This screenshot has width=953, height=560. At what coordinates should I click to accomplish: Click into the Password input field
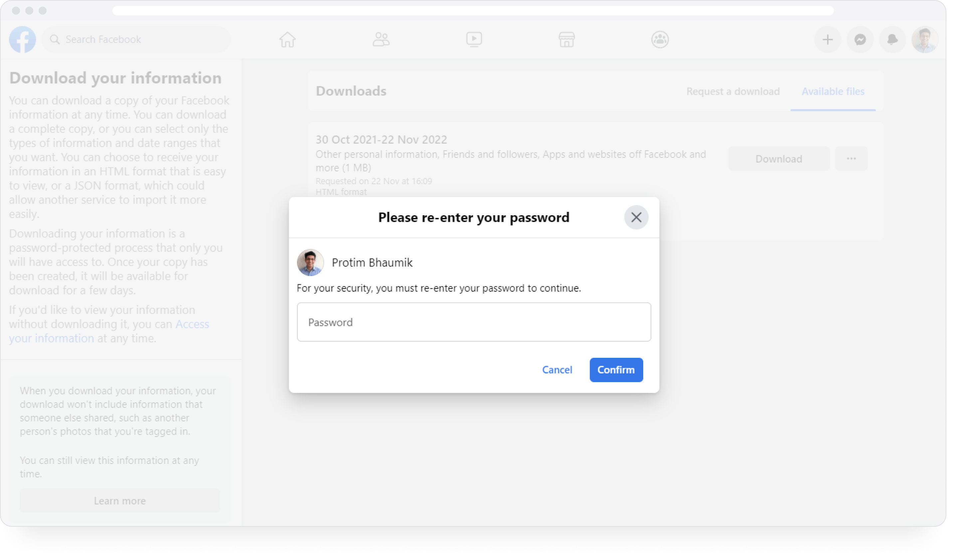pyautogui.click(x=474, y=322)
